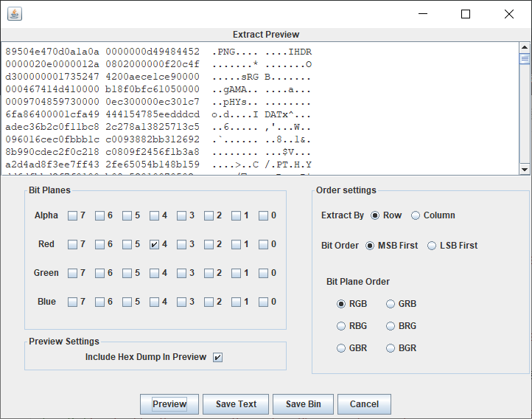Check Alpha bit plane 7
The width and height of the screenshot is (532, 419).
tap(72, 215)
